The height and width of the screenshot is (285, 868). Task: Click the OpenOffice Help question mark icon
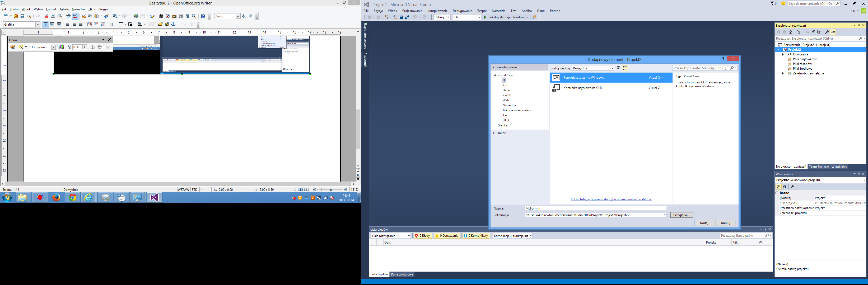pyautogui.click(x=203, y=16)
